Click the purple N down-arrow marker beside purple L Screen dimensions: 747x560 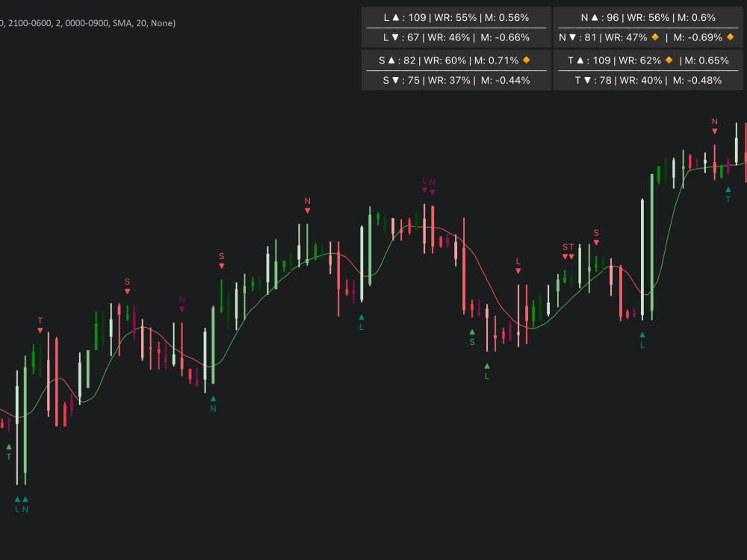(433, 187)
